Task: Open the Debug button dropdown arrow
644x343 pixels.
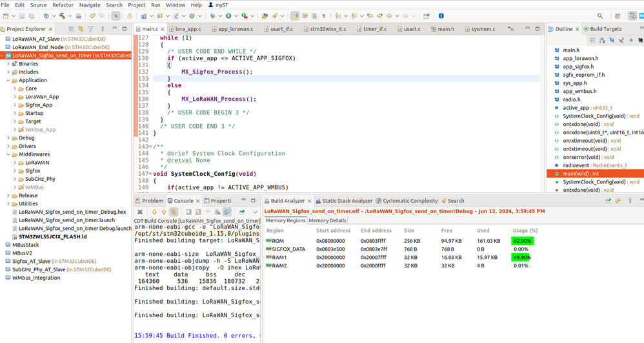Action: pyautogui.click(x=220, y=16)
